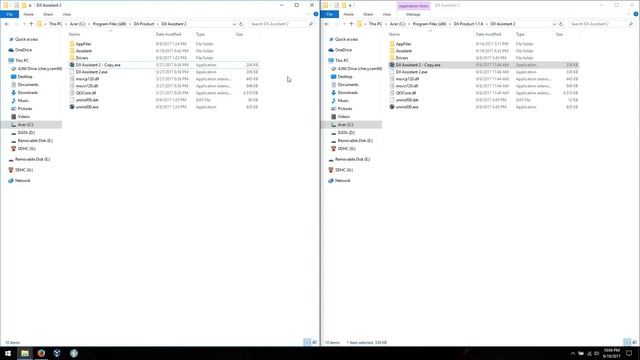640x360 pixels.
Task: Click Acer (C:) breadcrumb in left window
Action: (x=77, y=24)
